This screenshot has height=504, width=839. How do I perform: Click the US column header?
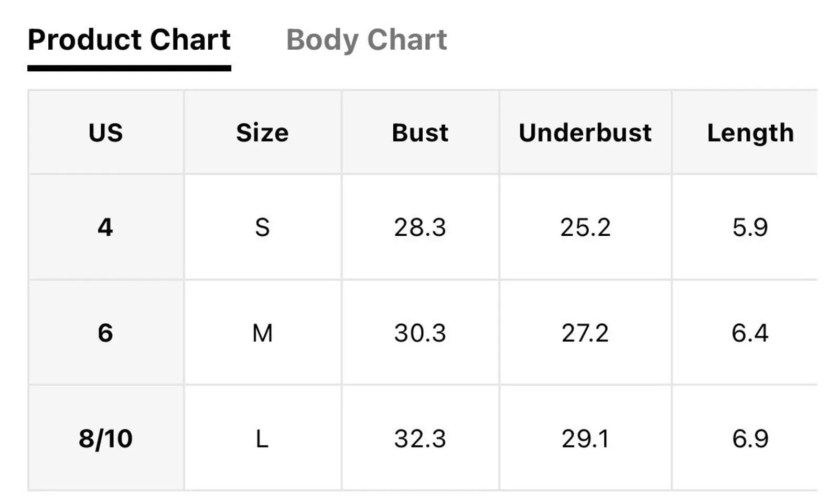pyautogui.click(x=106, y=133)
